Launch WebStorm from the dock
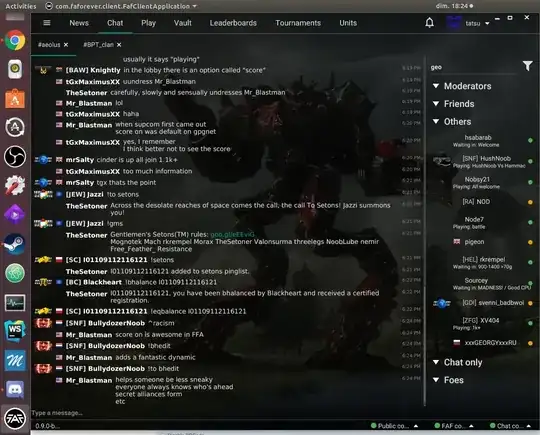540x435 pixels. (x=15, y=331)
